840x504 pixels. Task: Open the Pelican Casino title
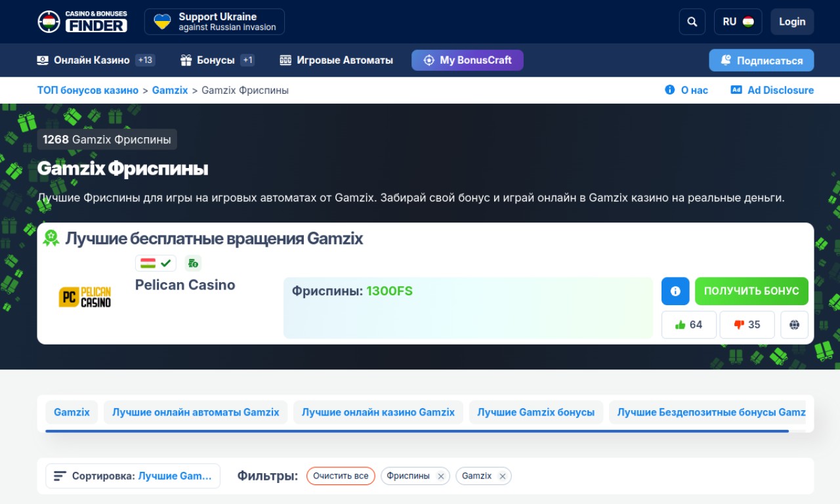point(185,285)
